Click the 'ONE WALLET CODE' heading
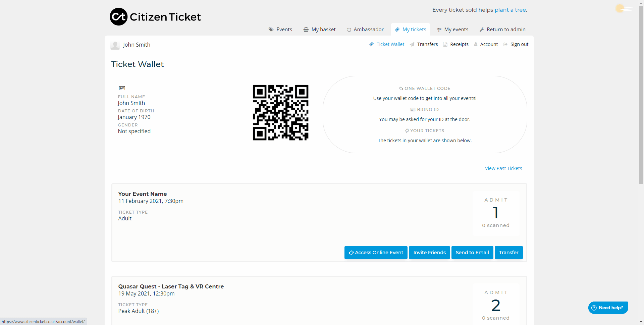This screenshot has width=644, height=325. tap(427, 89)
